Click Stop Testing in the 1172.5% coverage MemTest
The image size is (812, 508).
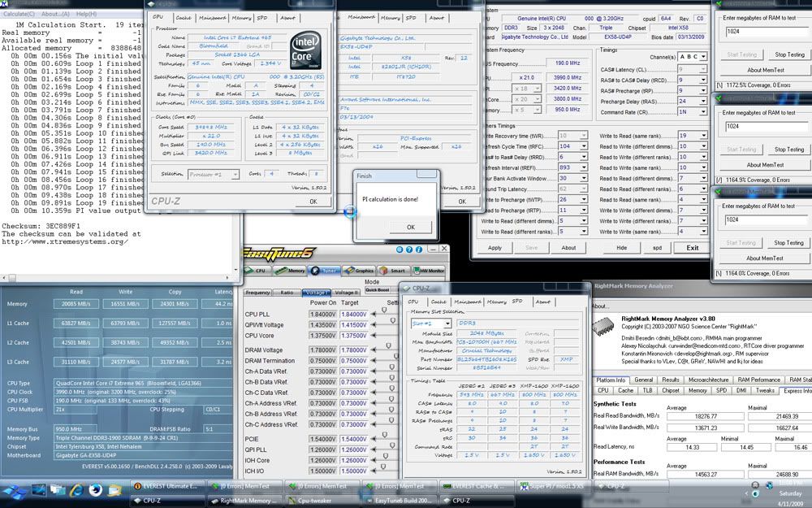coord(789,54)
